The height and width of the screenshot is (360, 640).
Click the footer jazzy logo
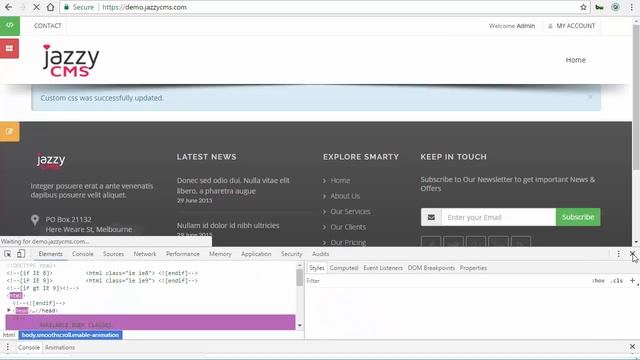(x=51, y=160)
